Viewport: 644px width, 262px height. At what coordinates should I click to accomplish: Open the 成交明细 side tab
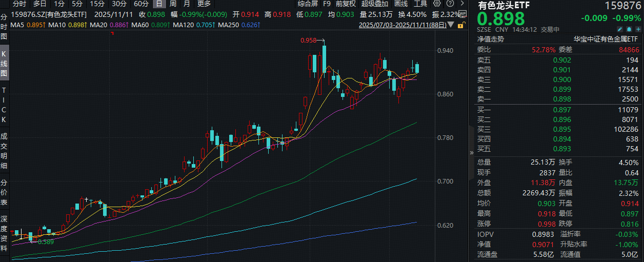pos(4,150)
